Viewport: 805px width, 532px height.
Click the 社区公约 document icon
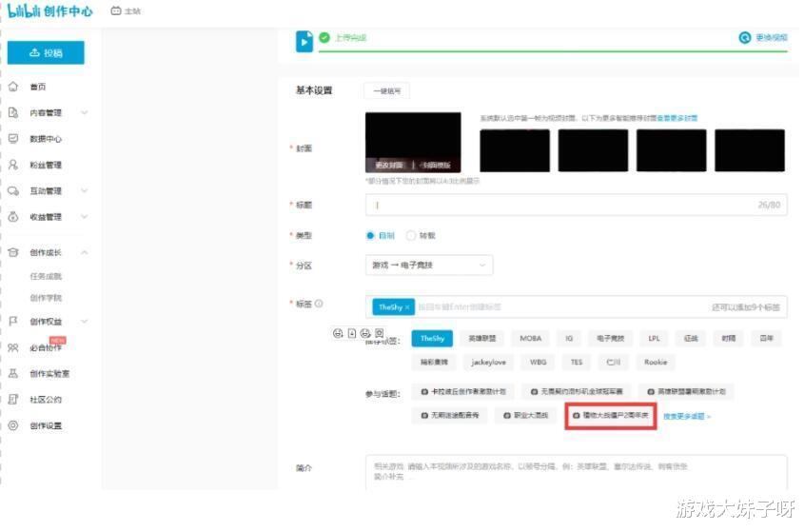pyautogui.click(x=13, y=399)
